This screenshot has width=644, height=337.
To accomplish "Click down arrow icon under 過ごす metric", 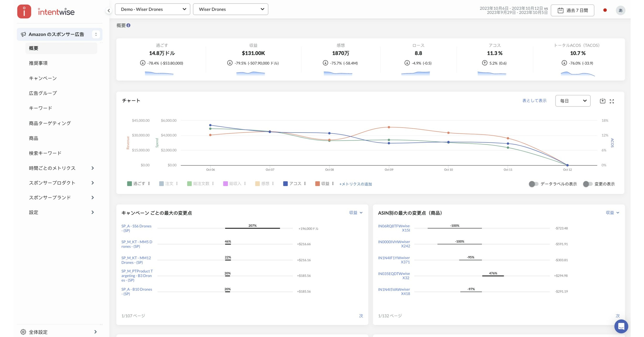I will click(142, 63).
